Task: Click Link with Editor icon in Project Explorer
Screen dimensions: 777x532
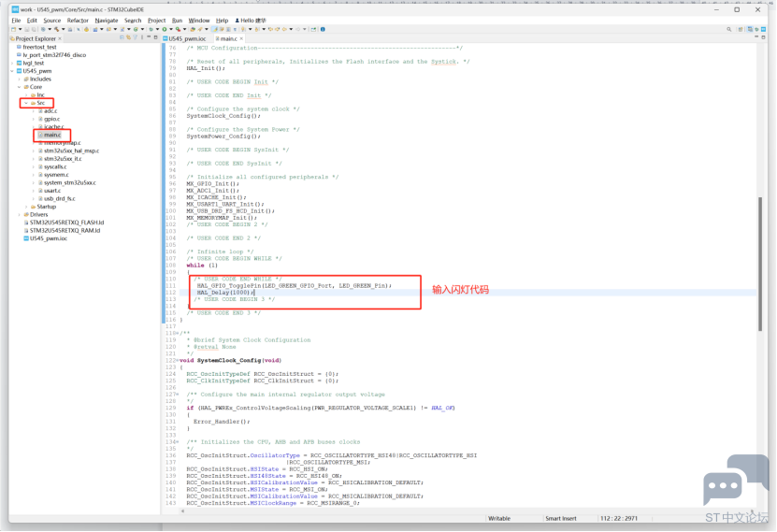Action: 128,37
